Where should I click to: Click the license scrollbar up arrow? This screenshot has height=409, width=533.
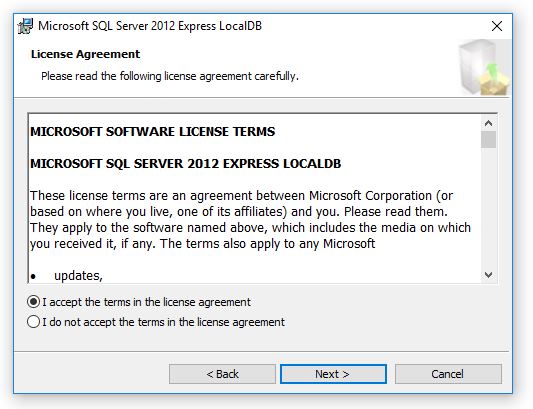tap(488, 123)
